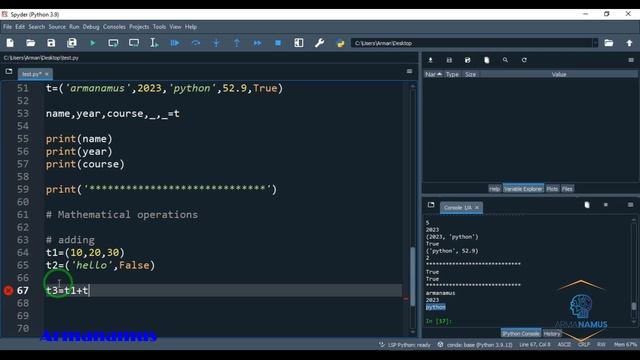Remove all variables in Variable Explorer
Screen dimensions: 640x360
[x=487, y=60]
